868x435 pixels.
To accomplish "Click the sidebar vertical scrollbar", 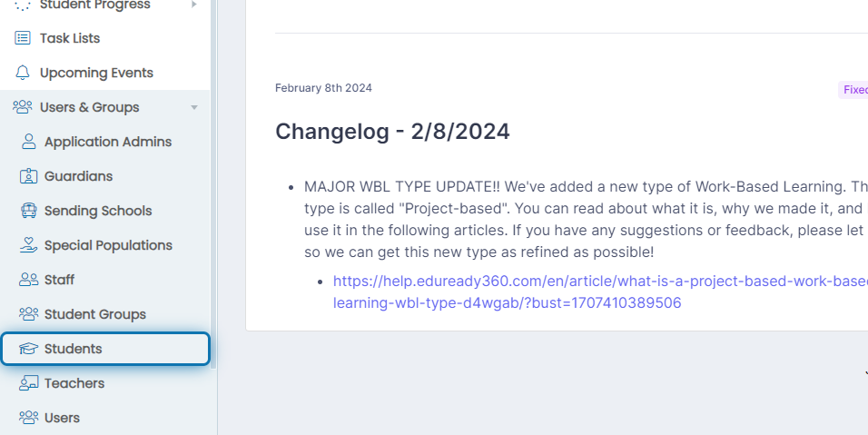I will point(213,183).
